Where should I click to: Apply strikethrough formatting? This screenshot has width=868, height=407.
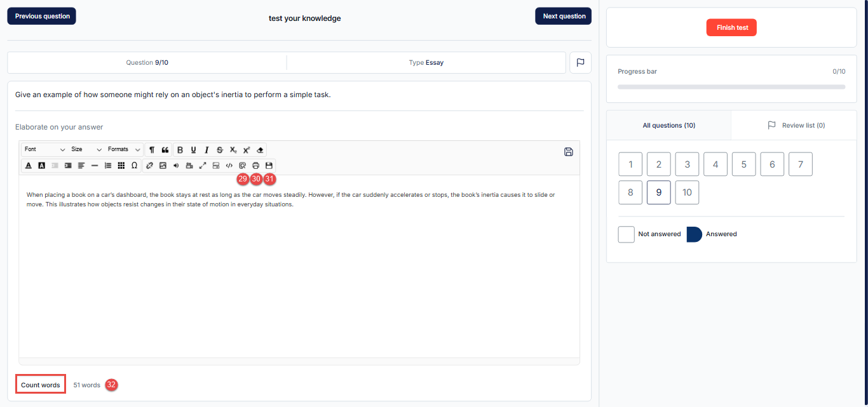pos(220,150)
